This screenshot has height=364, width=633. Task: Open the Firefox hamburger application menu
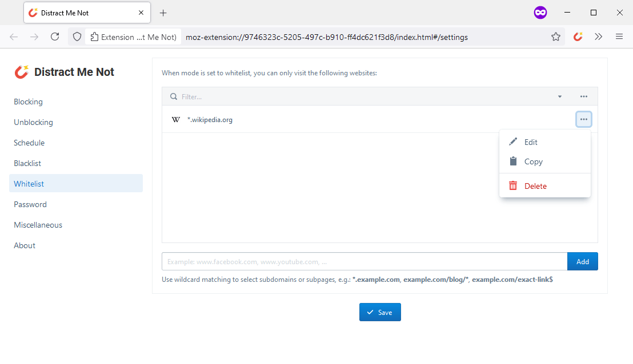(619, 37)
